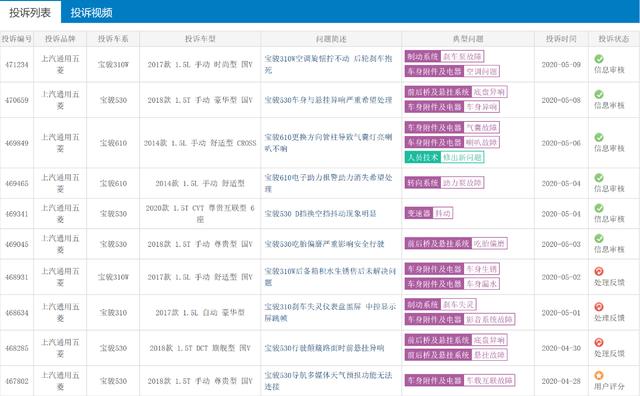Click green check status icon for complaint 470659
The height and width of the screenshot is (396, 640).
[x=599, y=94]
